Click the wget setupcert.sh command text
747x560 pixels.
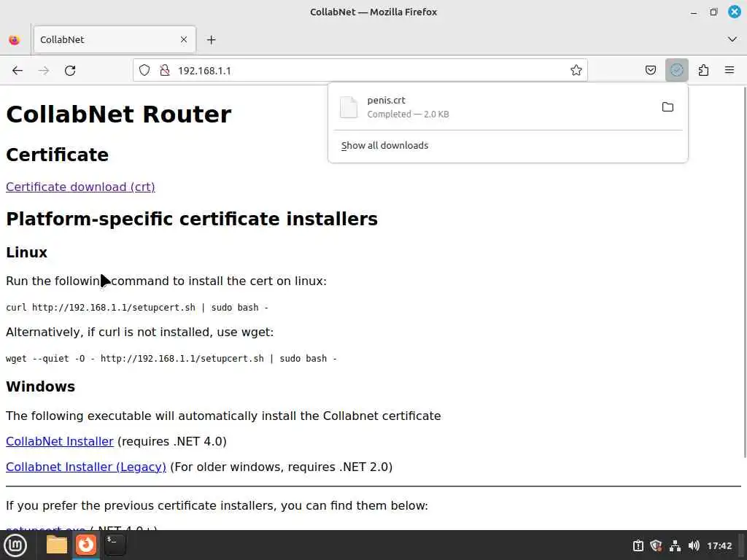coord(171,359)
